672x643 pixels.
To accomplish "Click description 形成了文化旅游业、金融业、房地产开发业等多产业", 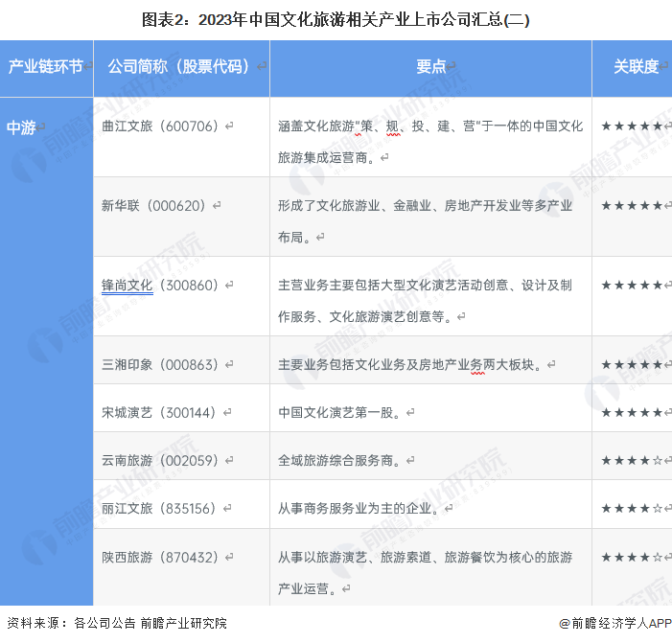I will point(425,206).
